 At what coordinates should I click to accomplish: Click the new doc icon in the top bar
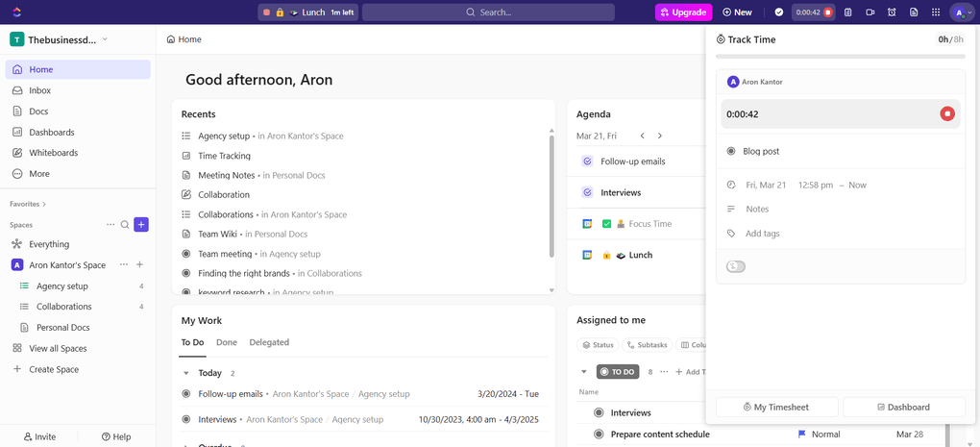(914, 12)
